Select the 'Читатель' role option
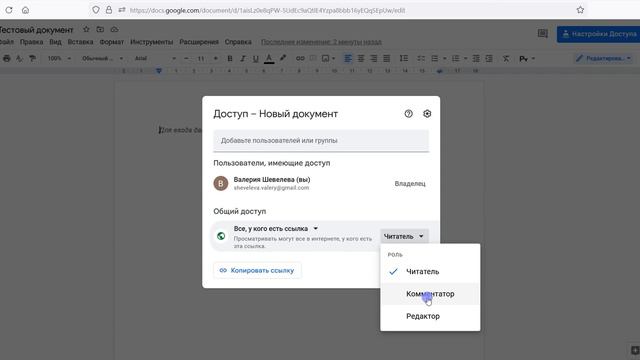 430,271
